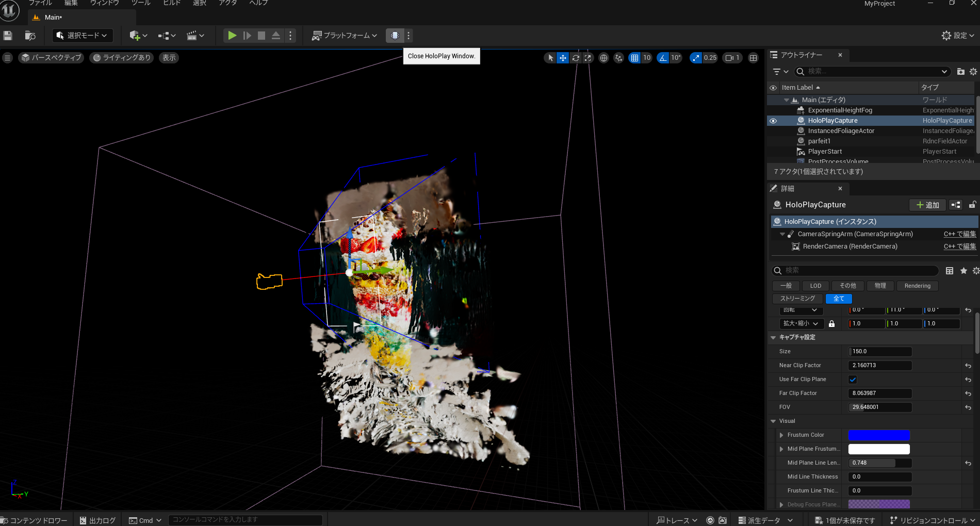Click the Browse content icon beside Save
The image size is (980, 526).
(30, 36)
